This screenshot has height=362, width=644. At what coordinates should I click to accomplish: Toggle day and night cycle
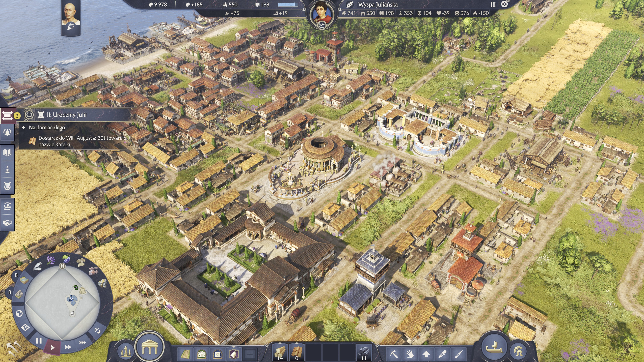pos(97,330)
